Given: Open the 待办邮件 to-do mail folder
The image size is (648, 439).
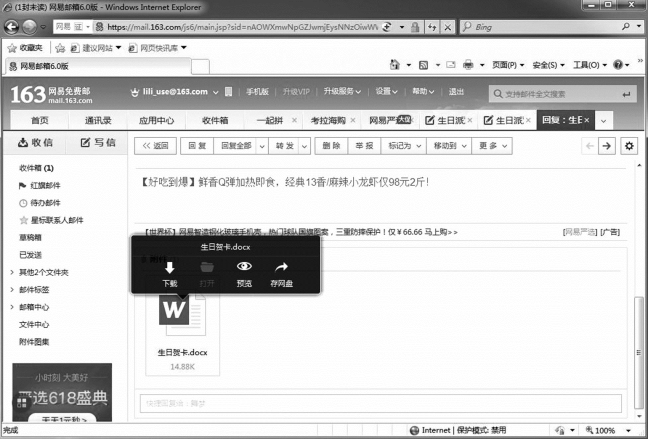Looking at the screenshot, I should pos(40,203).
